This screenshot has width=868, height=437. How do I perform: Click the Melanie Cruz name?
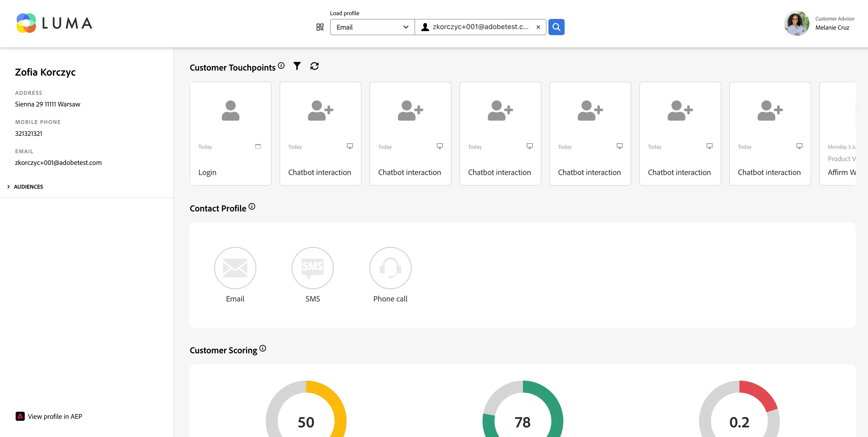pos(832,28)
